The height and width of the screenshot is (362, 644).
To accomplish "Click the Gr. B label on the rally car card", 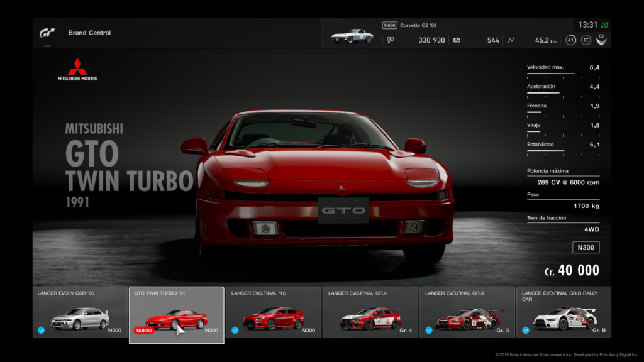I will tap(599, 331).
